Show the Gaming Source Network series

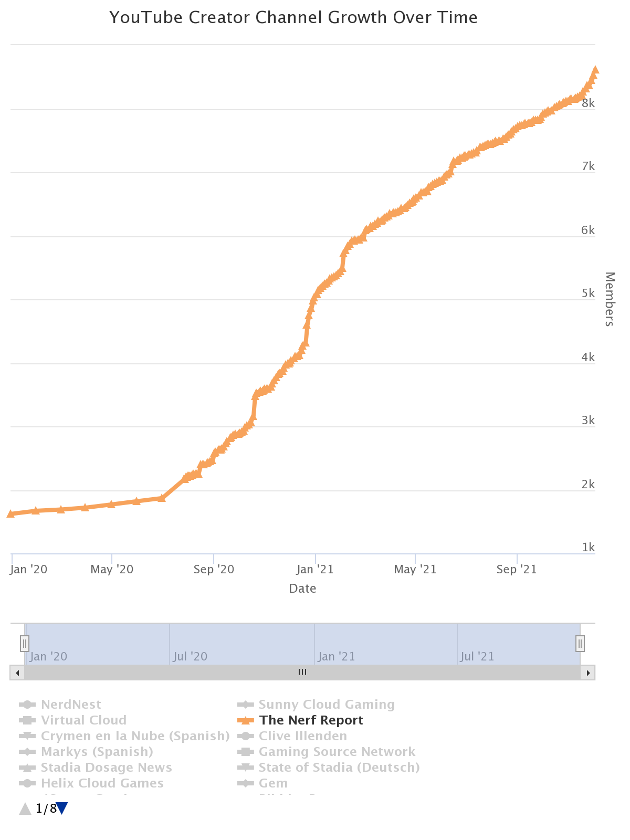tap(337, 752)
